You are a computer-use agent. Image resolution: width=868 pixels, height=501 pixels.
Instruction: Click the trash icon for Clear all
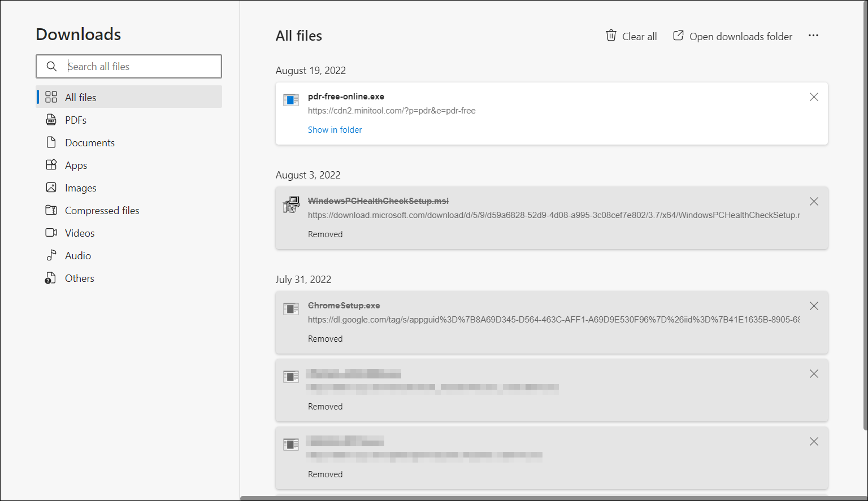point(611,36)
